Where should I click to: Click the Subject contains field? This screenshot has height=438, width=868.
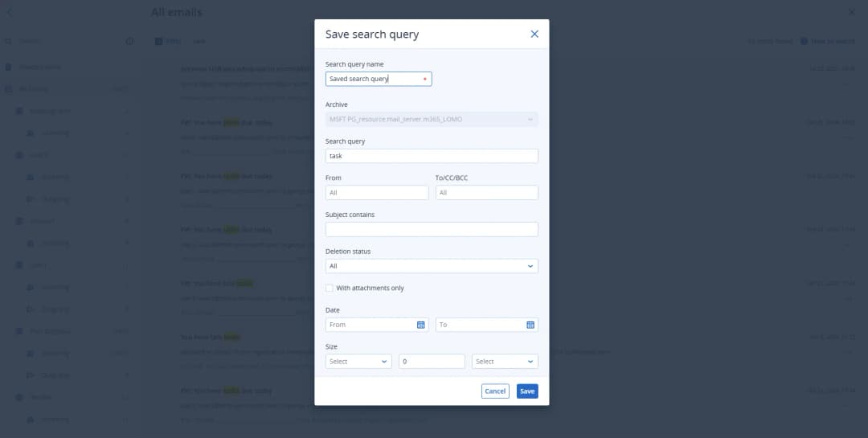click(432, 230)
